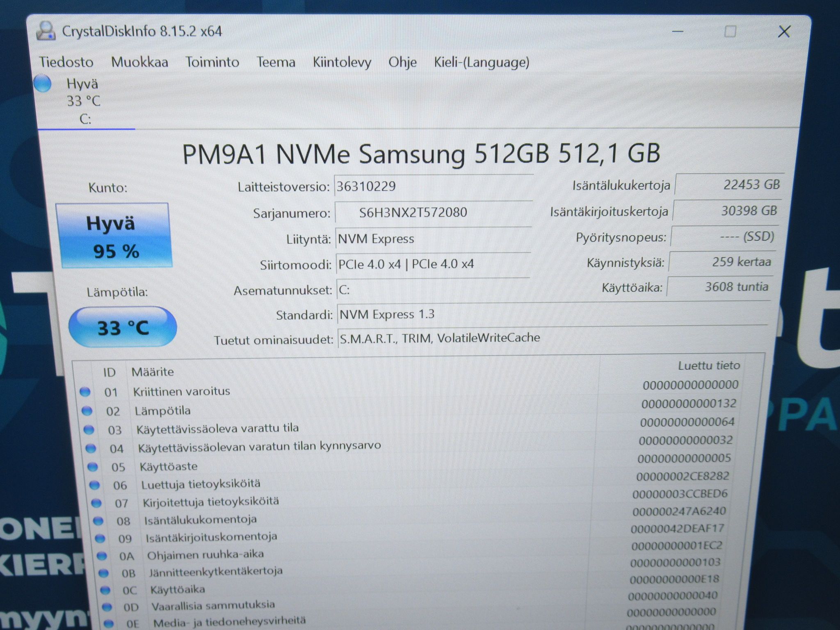Click the Laitteistoversio field 36310229
The height and width of the screenshot is (630, 840).
(x=434, y=187)
